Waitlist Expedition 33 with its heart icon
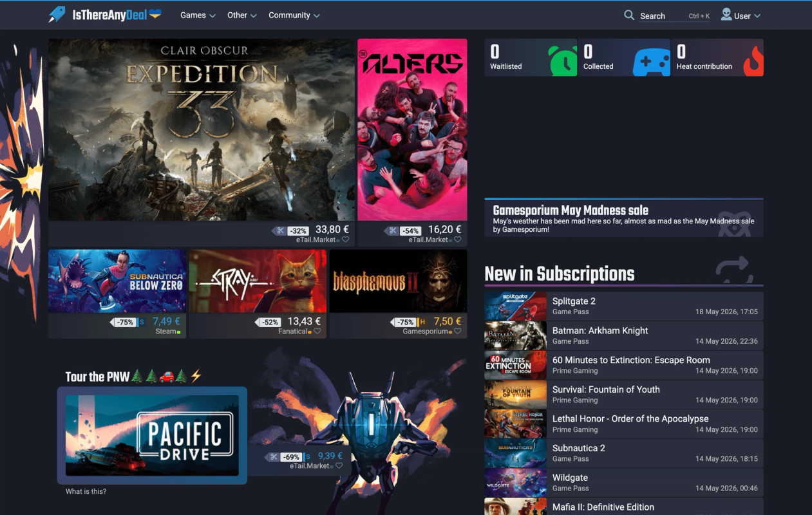812x515 pixels. [345, 239]
